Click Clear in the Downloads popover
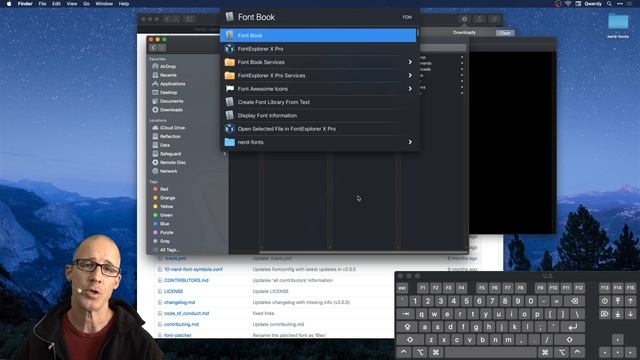This screenshot has height=360, width=640. pos(505,33)
